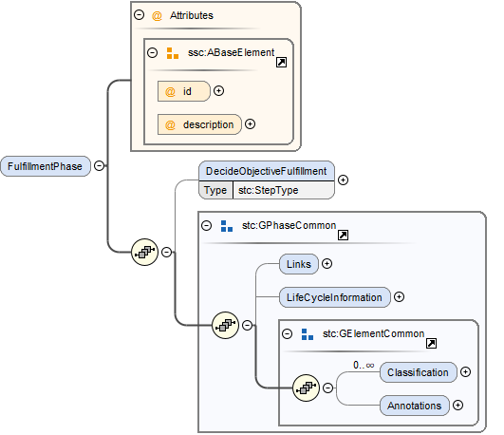Select the Annotations element
Viewport: 504px width, 435px height.
415,406
